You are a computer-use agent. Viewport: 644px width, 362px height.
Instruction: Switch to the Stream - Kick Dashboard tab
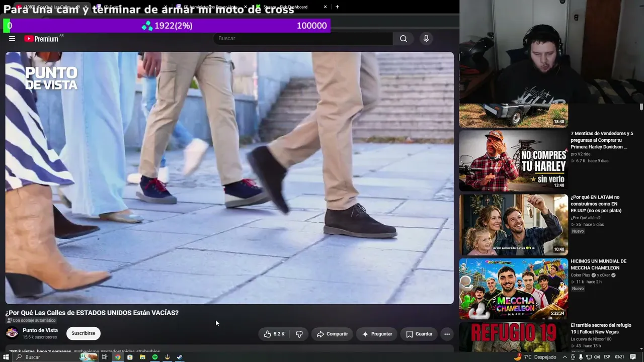[x=292, y=7]
